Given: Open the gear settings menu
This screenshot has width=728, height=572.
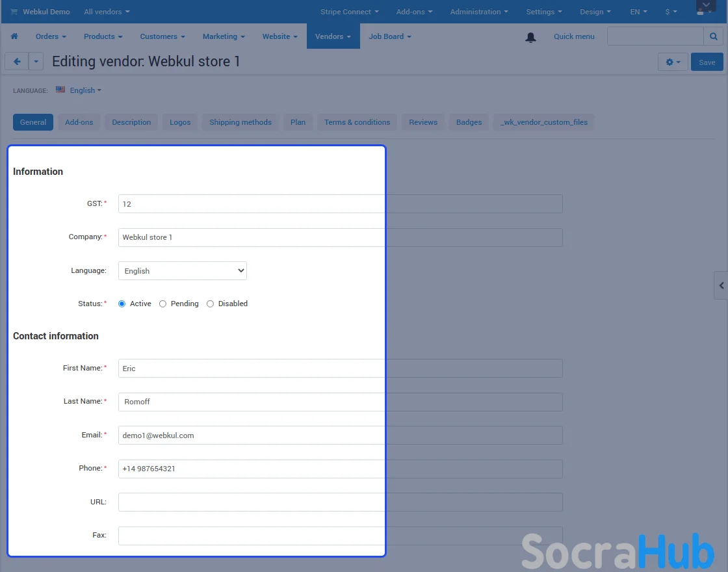Looking at the screenshot, I should (x=672, y=62).
